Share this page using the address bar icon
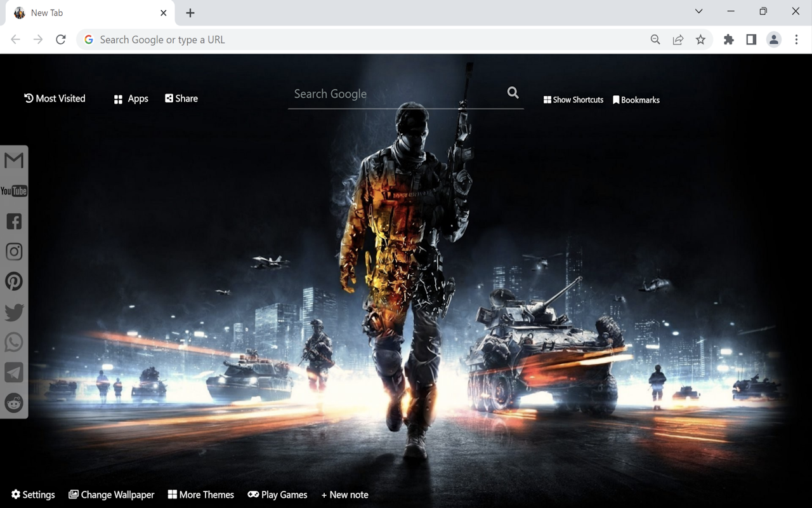Screen dimensions: 812x508 pos(678,40)
